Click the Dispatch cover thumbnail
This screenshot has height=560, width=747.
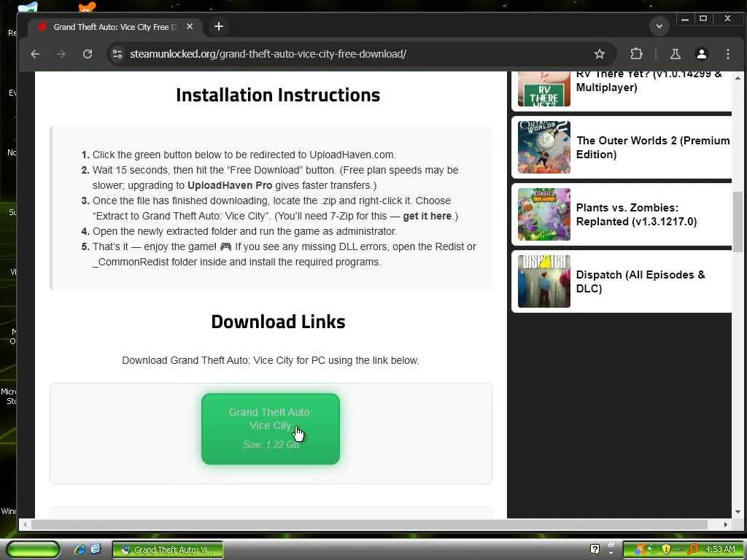pyautogui.click(x=543, y=281)
